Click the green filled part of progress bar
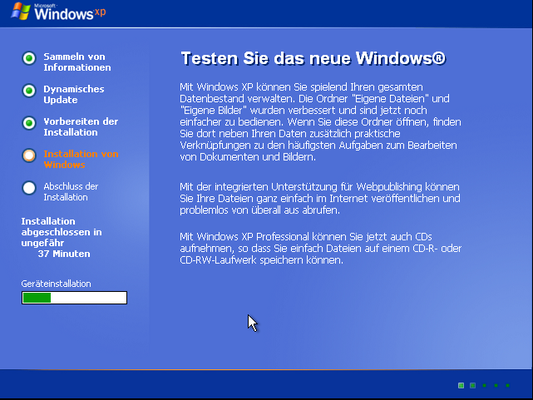Screen dimensions: 533x400 pyautogui.click(x=37, y=298)
